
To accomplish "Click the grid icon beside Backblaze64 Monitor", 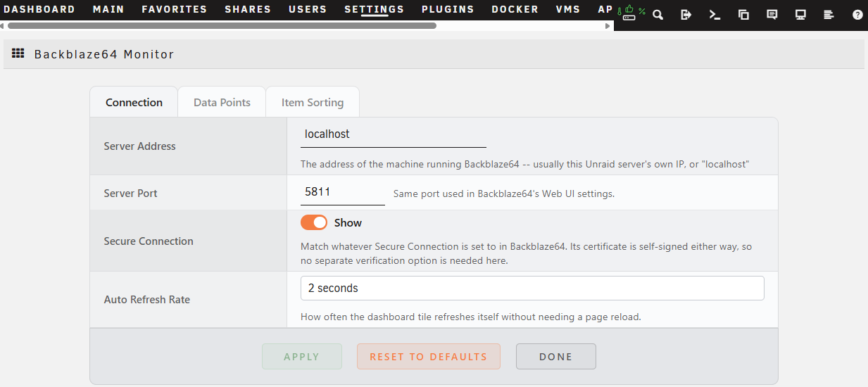I will 18,53.
